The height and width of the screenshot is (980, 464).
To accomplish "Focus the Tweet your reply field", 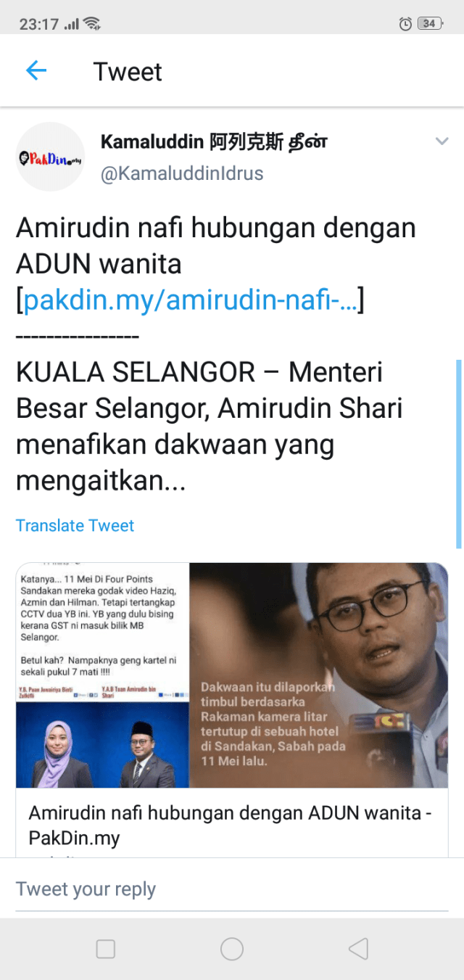I will [x=232, y=889].
